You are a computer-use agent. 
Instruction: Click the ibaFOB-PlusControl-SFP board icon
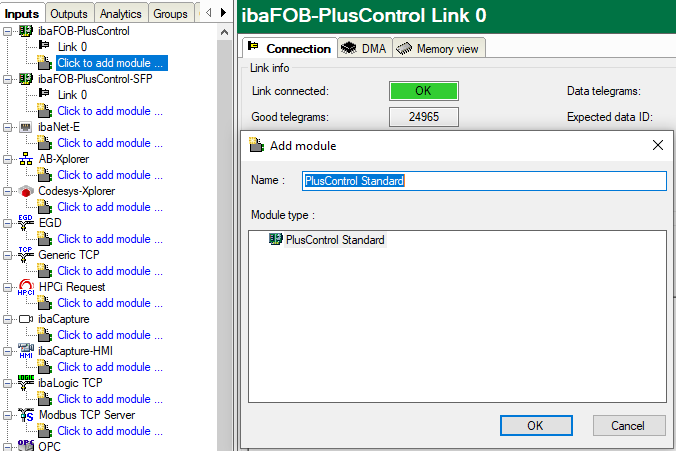25,79
